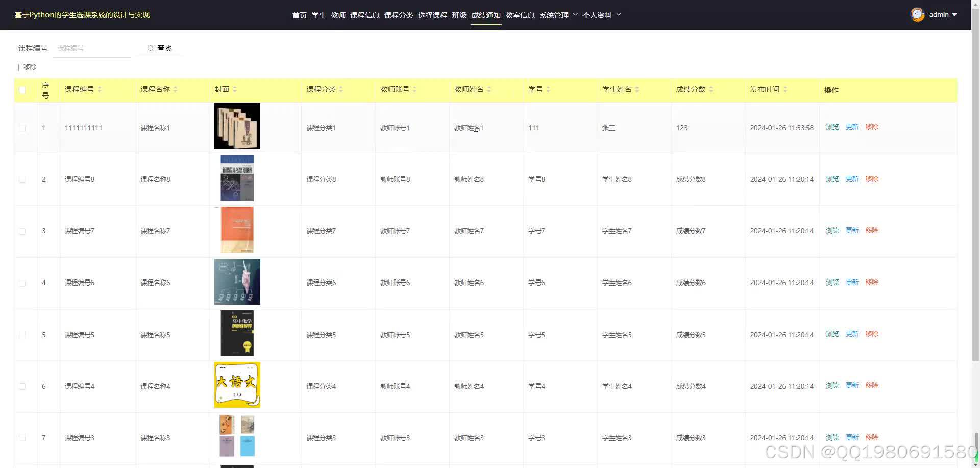Viewport: 980px width, 468px height.
Task: Click 浏览 for 课程编号4 row
Action: click(832, 385)
